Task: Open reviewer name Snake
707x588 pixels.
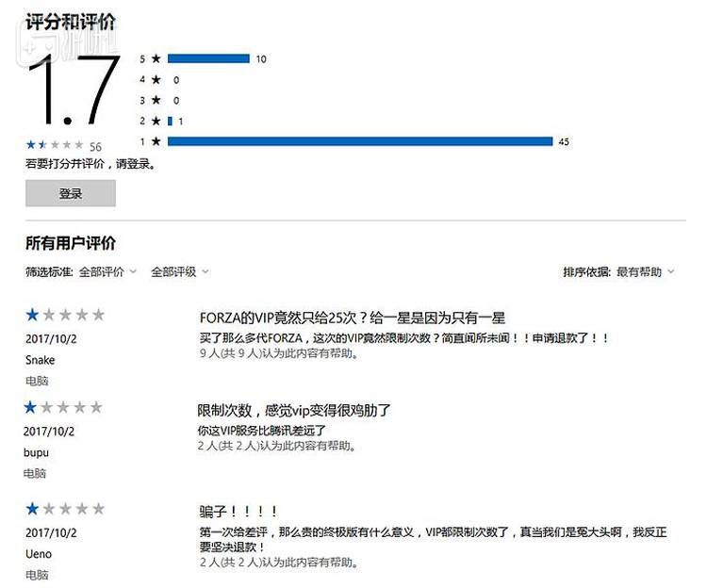Action: [x=41, y=360]
